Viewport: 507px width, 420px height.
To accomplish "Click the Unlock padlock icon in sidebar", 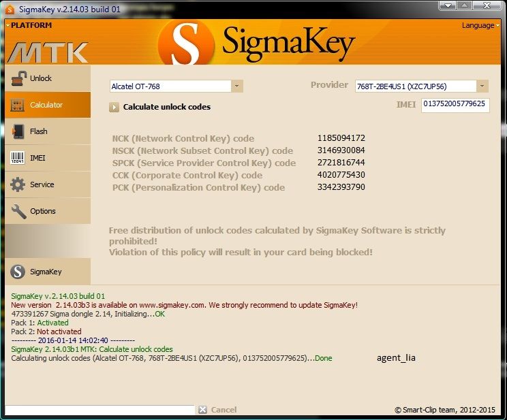I will (18, 78).
